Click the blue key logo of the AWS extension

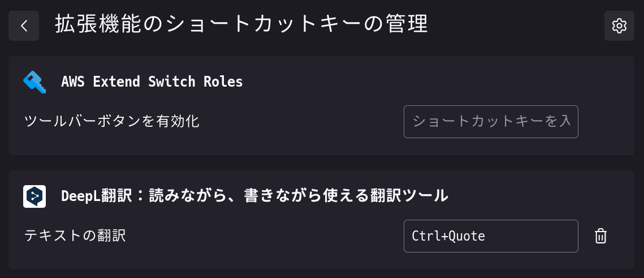[34, 82]
